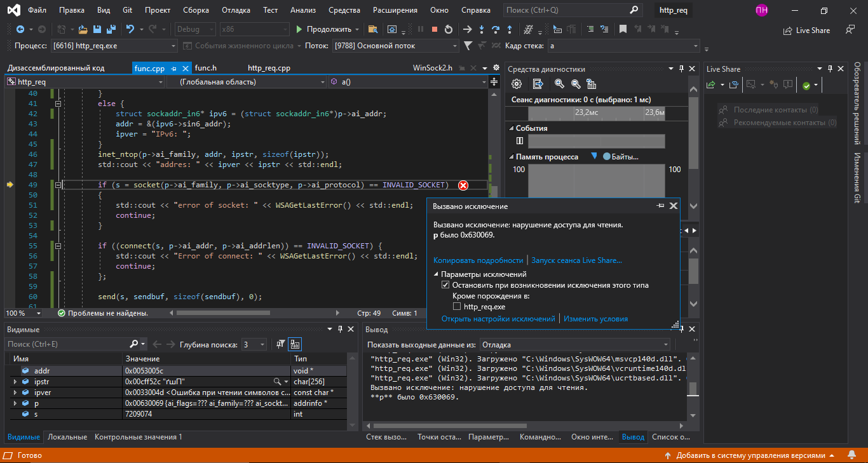Click the 100 % editor zoom level control
This screenshot has height=463, width=868.
click(24, 313)
